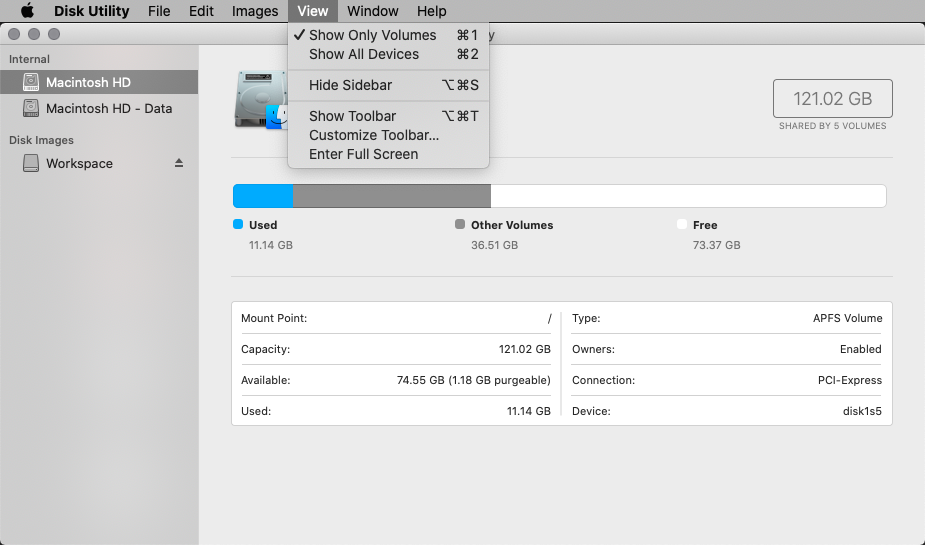The image size is (925, 545).
Task: Close the View menu in menu bar
Action: tap(313, 11)
